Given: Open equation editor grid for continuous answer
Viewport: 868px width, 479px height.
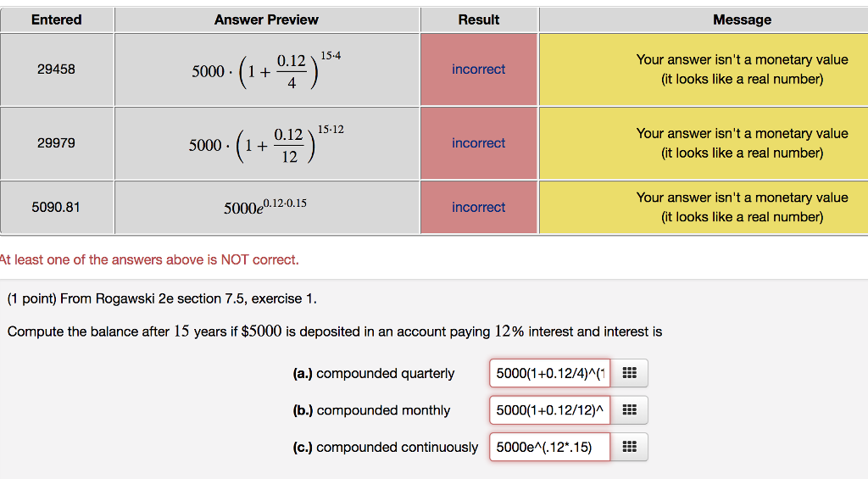Looking at the screenshot, I should click(629, 447).
